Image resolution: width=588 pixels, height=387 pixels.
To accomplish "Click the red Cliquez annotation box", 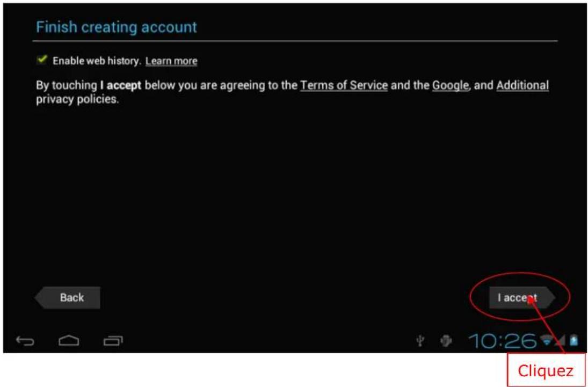I will (x=546, y=370).
